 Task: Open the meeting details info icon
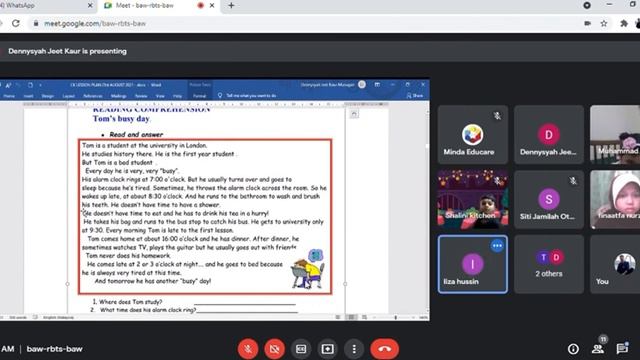(x=573, y=349)
